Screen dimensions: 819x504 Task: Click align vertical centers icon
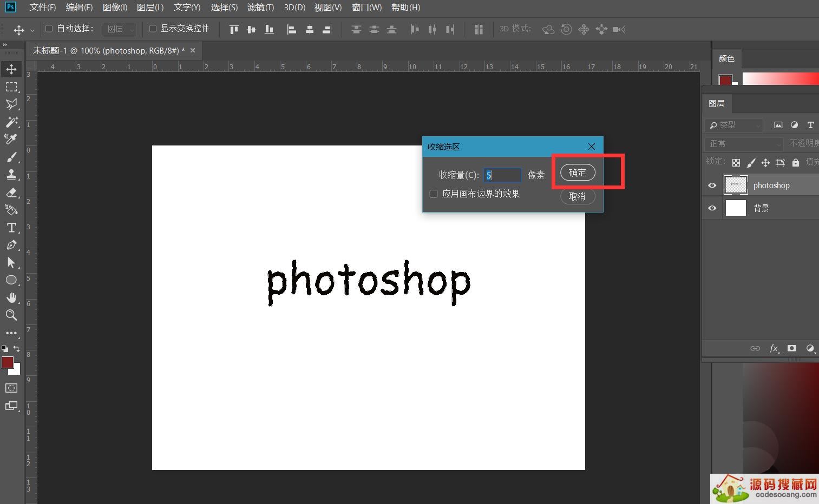point(251,29)
